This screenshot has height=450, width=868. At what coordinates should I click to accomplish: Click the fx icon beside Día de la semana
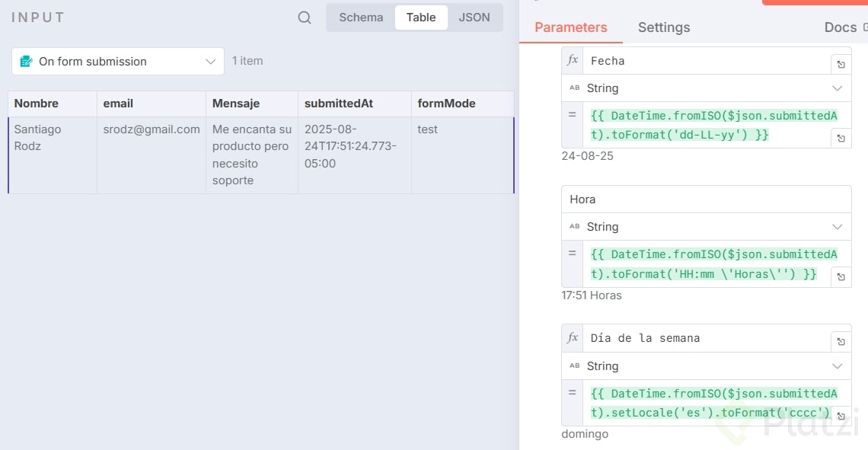click(x=573, y=337)
